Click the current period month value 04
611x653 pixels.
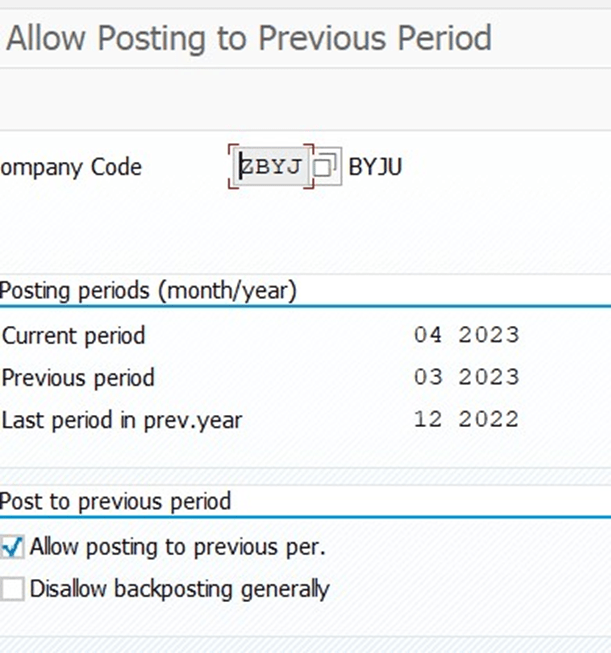[x=427, y=335]
